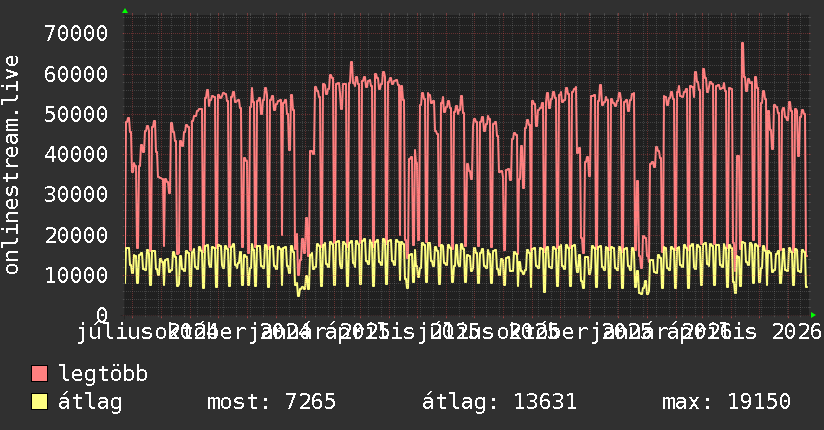The width and height of the screenshot is (824, 430).
Task: Click the 30000 y-axis label
Action: click(x=76, y=194)
